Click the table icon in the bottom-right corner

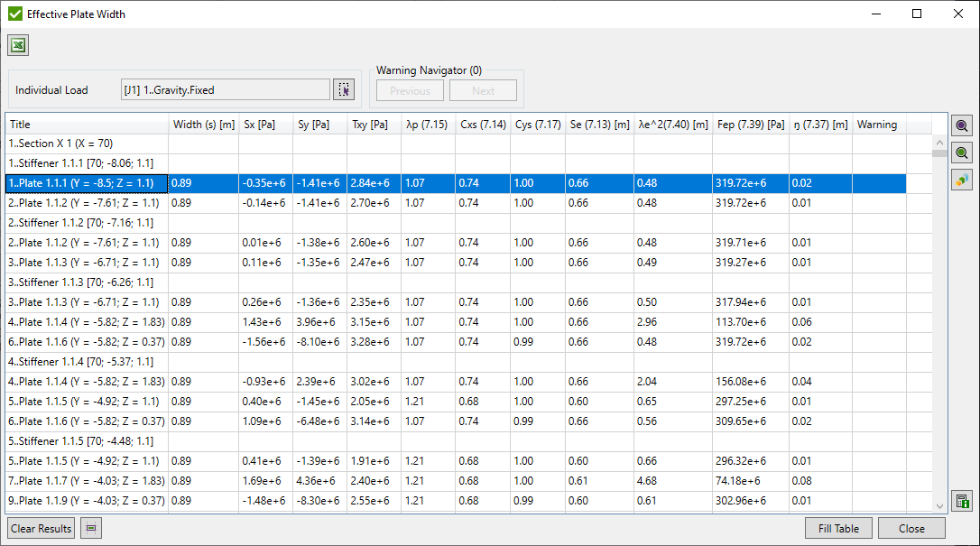click(961, 501)
